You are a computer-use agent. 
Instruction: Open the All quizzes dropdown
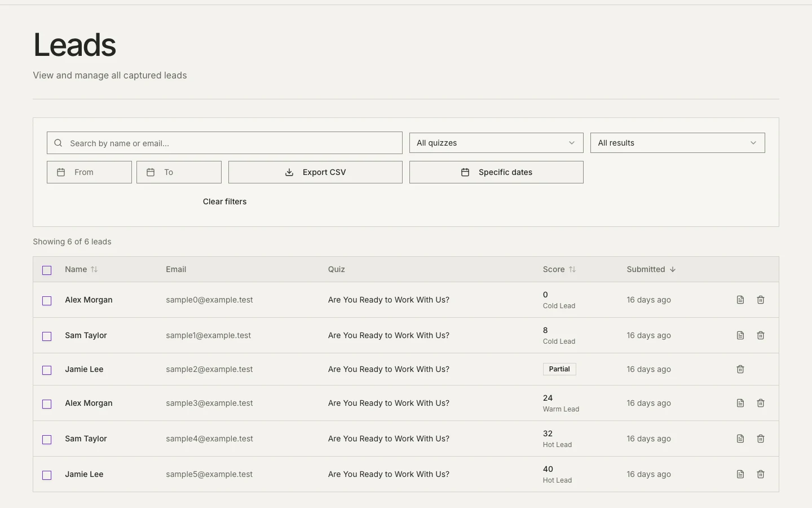(x=496, y=143)
